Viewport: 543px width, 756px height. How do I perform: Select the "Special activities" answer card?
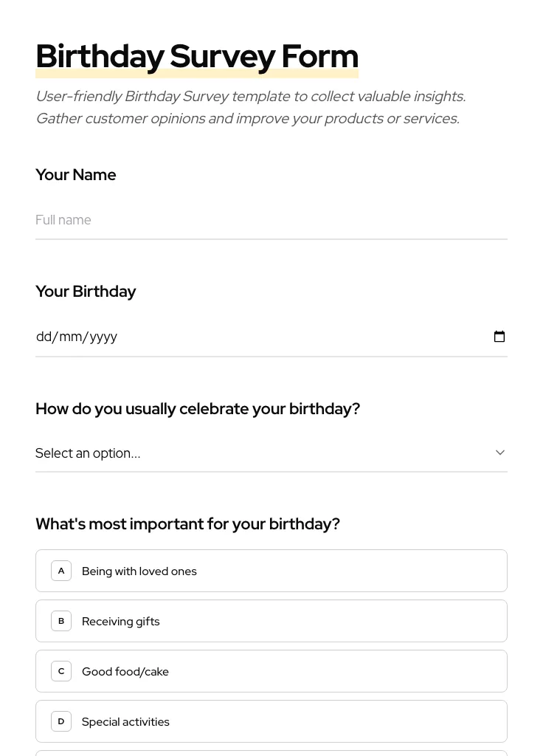(271, 721)
